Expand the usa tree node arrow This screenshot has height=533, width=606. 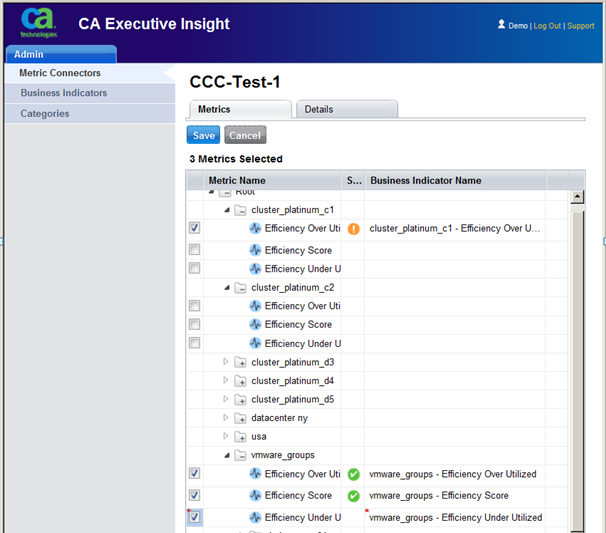[226, 436]
